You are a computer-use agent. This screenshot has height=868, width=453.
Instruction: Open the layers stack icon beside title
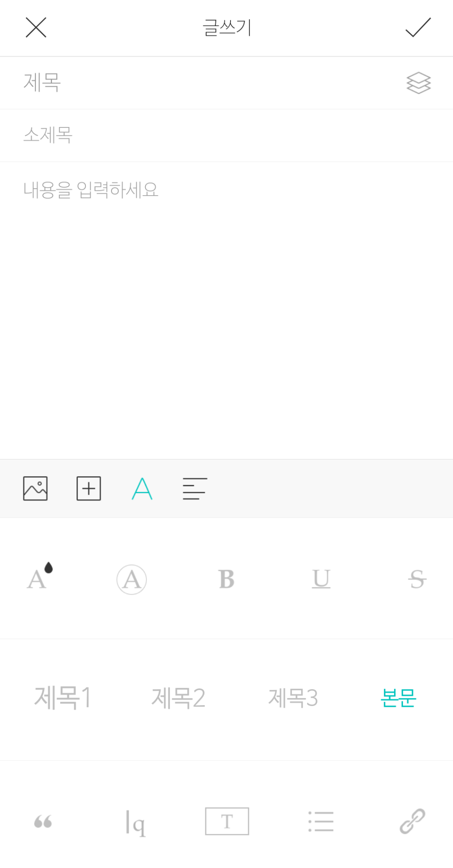418,83
